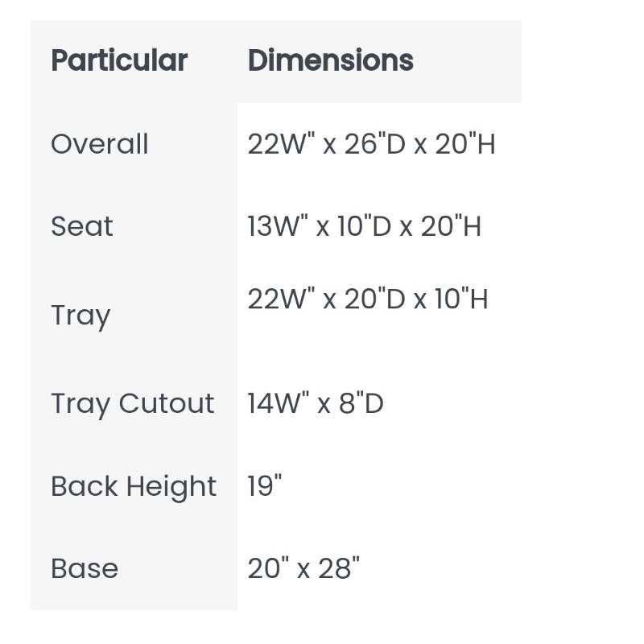The height and width of the screenshot is (644, 644).
Task: Select the Tray Cutout row label
Action: point(133,403)
